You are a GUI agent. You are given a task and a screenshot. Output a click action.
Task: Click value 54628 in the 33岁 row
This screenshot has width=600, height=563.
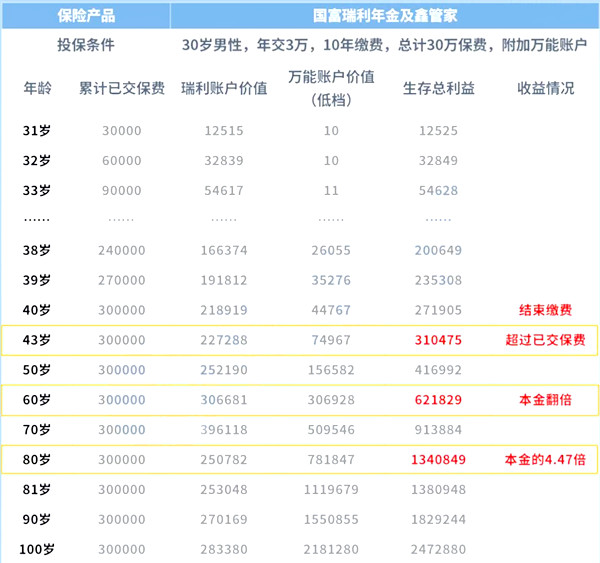tap(439, 191)
